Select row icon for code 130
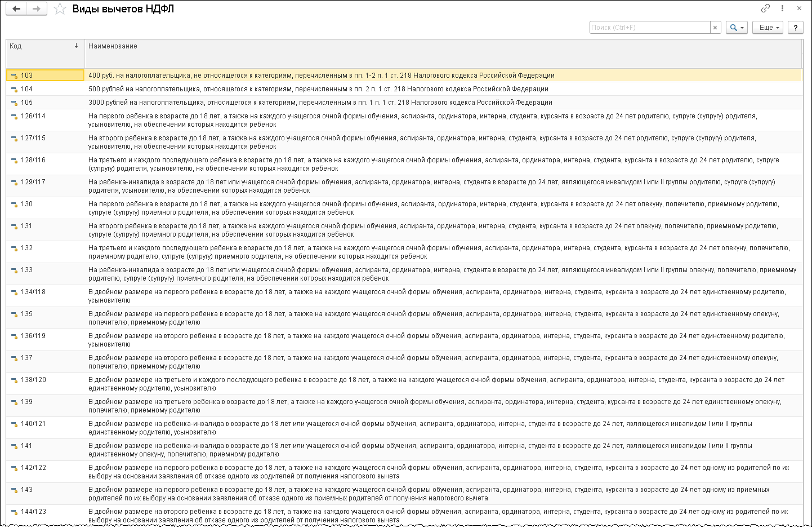The width and height of the screenshot is (812, 528). click(15, 204)
